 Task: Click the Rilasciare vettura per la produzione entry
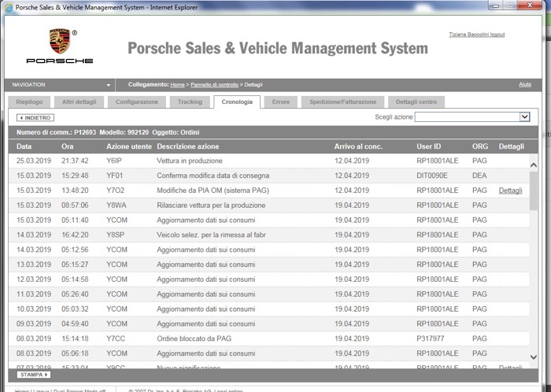click(x=211, y=205)
